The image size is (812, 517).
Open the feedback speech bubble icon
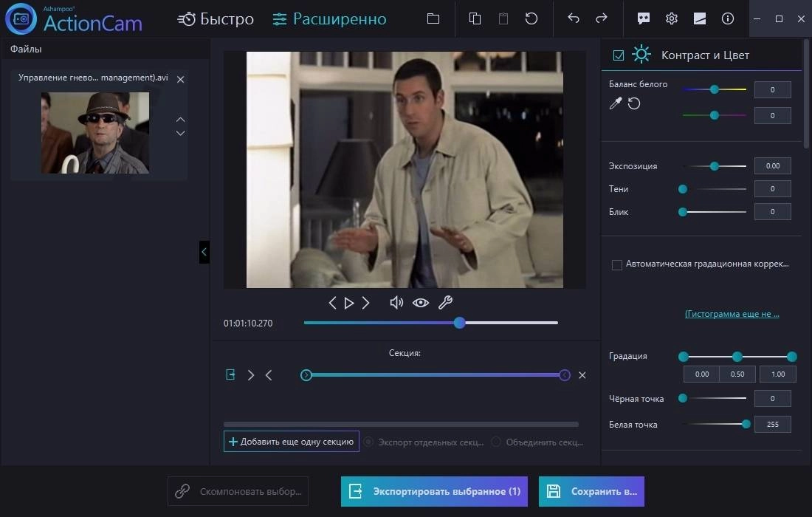tap(643, 18)
